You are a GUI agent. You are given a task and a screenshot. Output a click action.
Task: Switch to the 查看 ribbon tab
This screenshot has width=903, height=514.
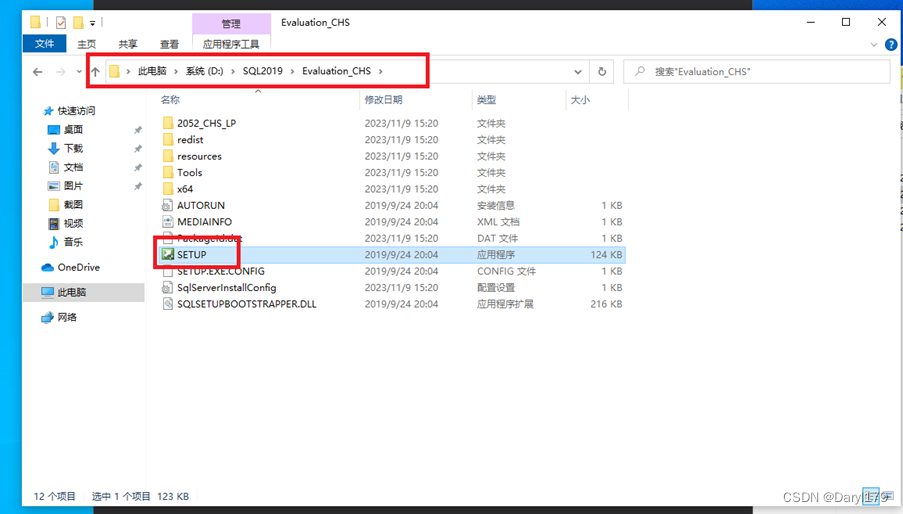tap(169, 44)
